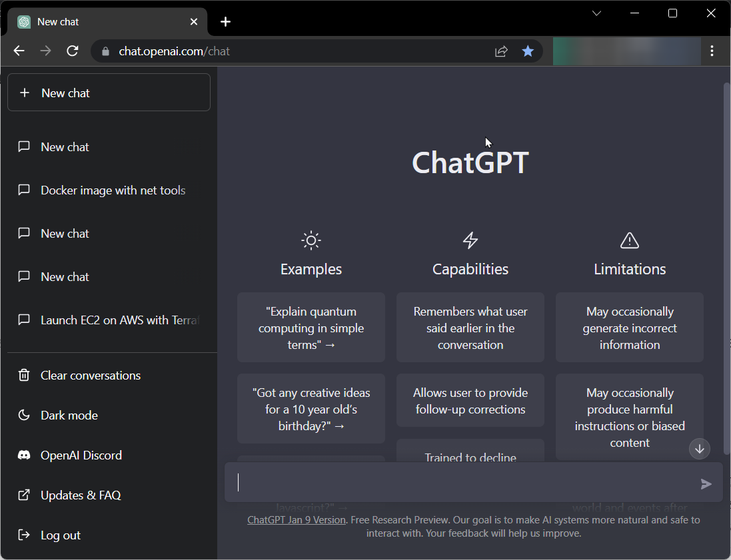Viewport: 731px width, 560px height.
Task: Click the lightning bolt icon above Capabilities
Action: pyautogui.click(x=470, y=240)
